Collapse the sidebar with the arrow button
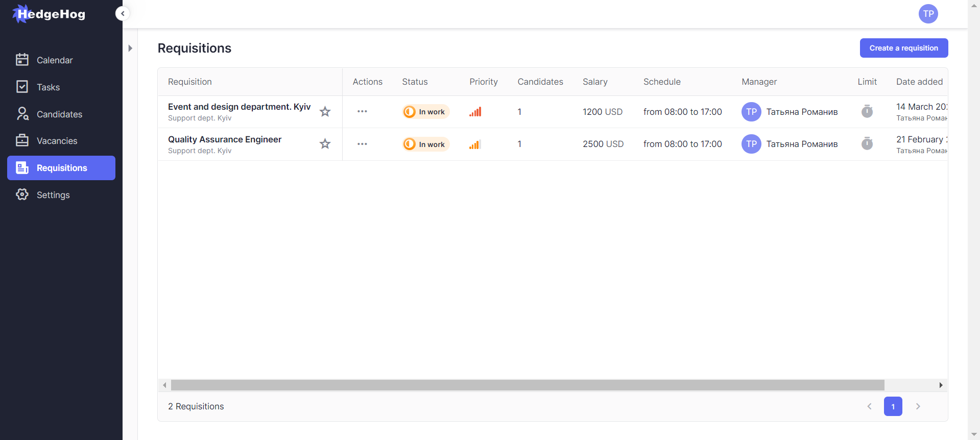The image size is (980, 440). pyautogui.click(x=123, y=13)
